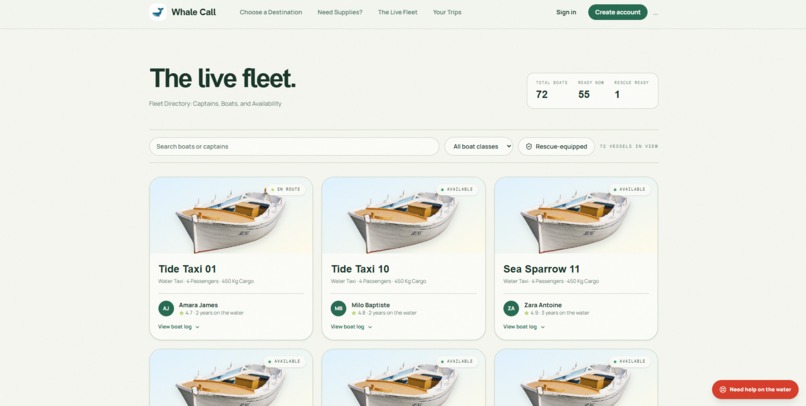Screen dimensions: 806x406
Task: Click the En Route status badge on Tide Taxi 01
Action: (286, 189)
